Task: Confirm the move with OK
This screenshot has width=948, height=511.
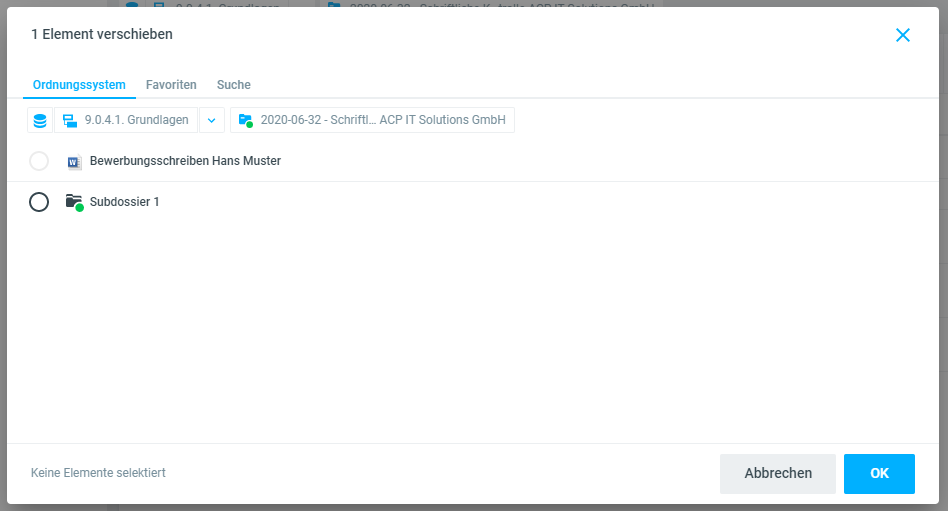Action: (x=879, y=473)
